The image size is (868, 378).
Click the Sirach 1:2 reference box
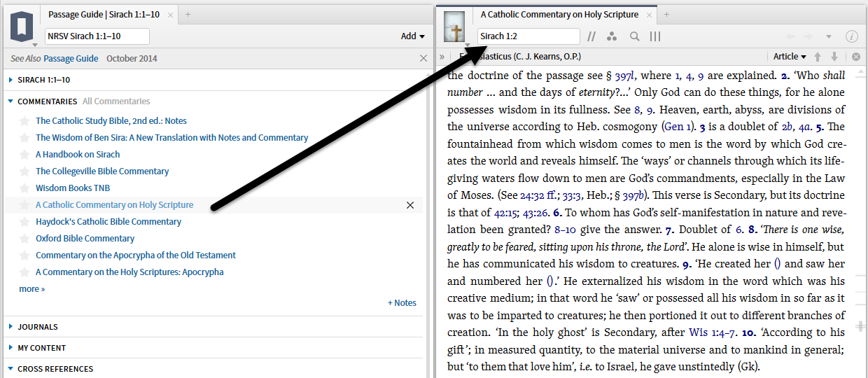point(528,36)
